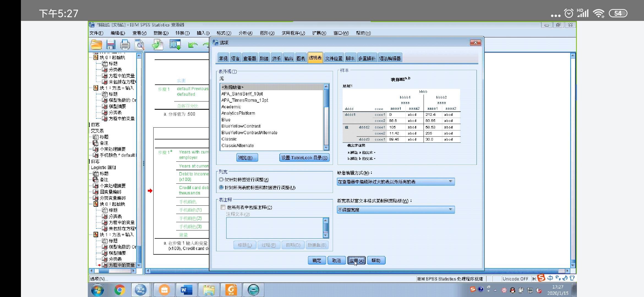Click the Open folder toolbar icon

point(96,45)
